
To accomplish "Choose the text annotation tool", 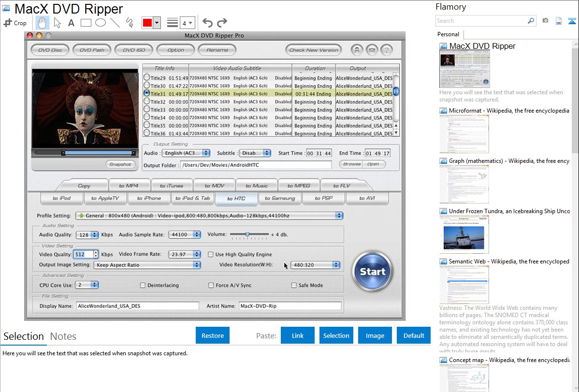I will pos(71,23).
